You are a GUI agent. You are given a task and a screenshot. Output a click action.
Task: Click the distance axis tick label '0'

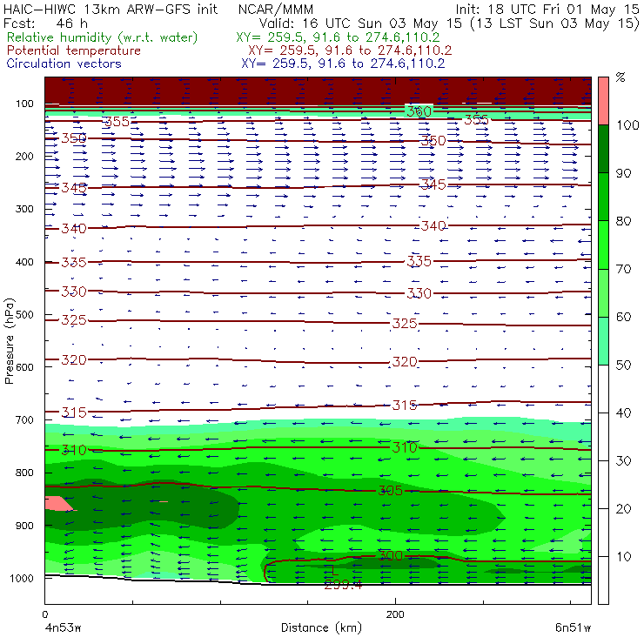tap(44, 614)
